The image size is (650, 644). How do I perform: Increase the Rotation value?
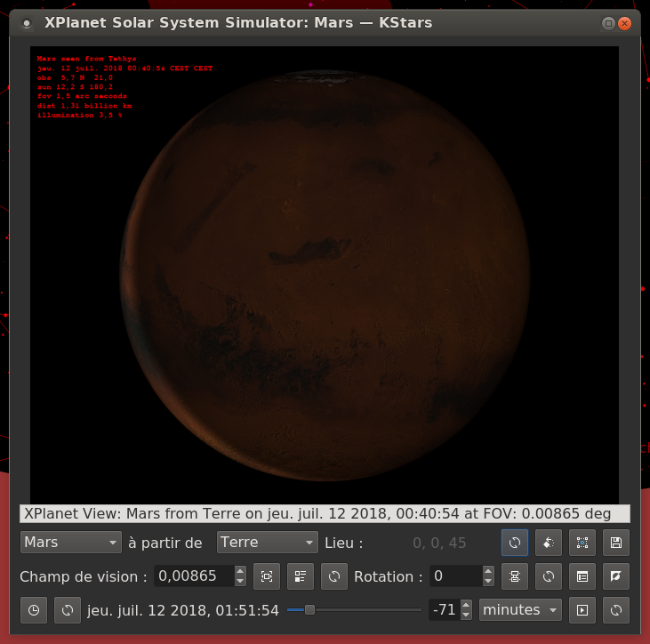click(x=488, y=570)
